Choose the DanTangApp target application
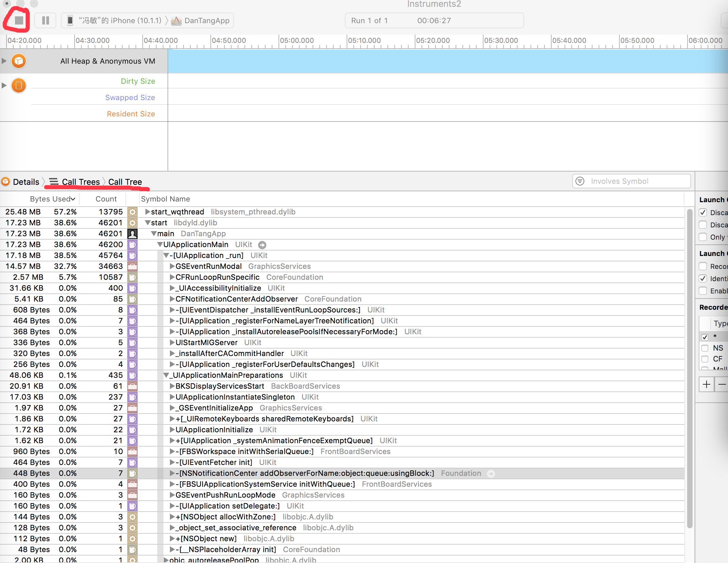Image resolution: width=728 pixels, height=563 pixels. tap(201, 20)
